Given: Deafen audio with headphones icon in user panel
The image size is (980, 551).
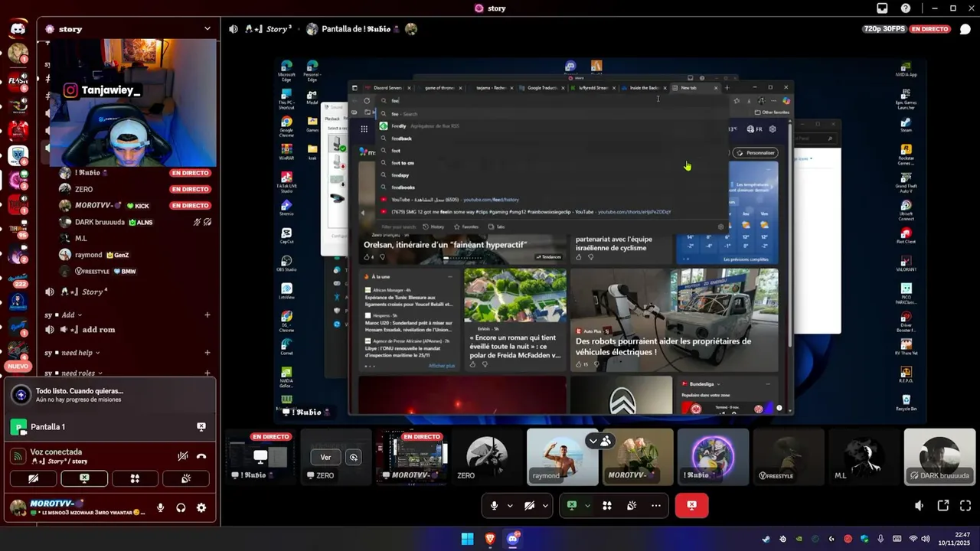Looking at the screenshot, I should [x=181, y=507].
